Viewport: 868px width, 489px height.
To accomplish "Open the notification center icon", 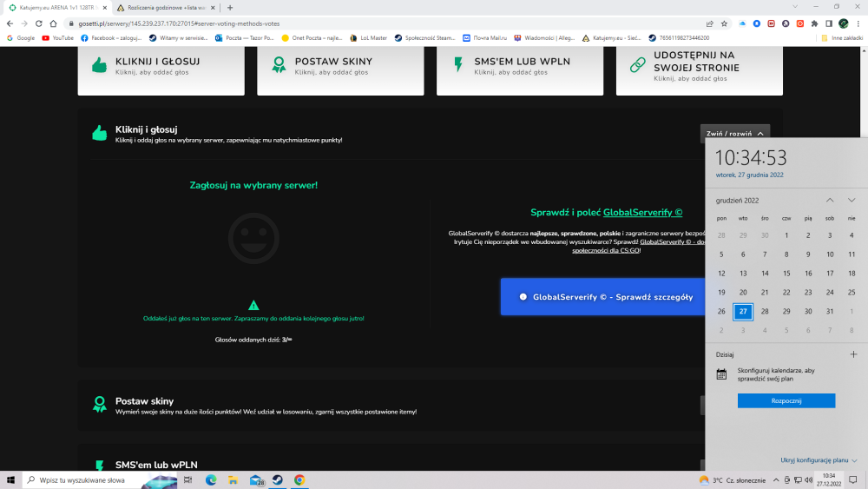I will click(853, 480).
